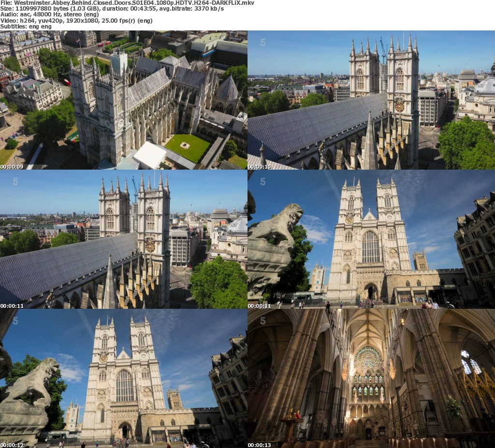The height and width of the screenshot is (448, 495).
Task: Click the Channel 5 logo in interior thumbnail
Action: click(x=263, y=321)
